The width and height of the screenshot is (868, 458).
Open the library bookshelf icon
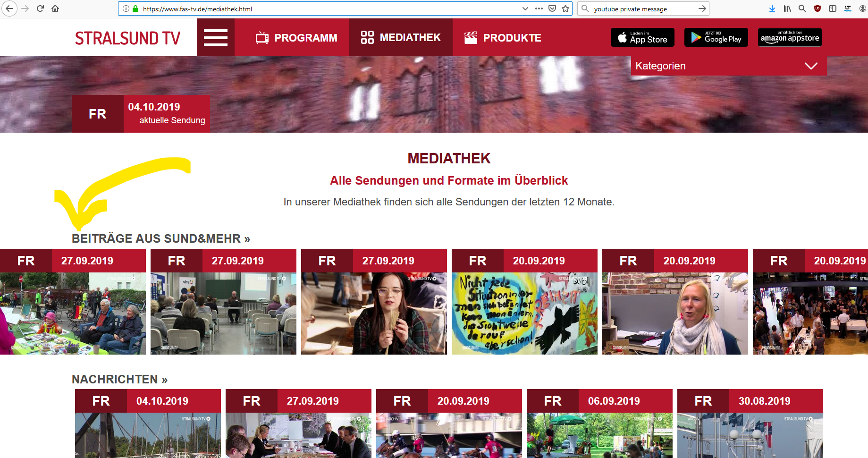click(787, 8)
